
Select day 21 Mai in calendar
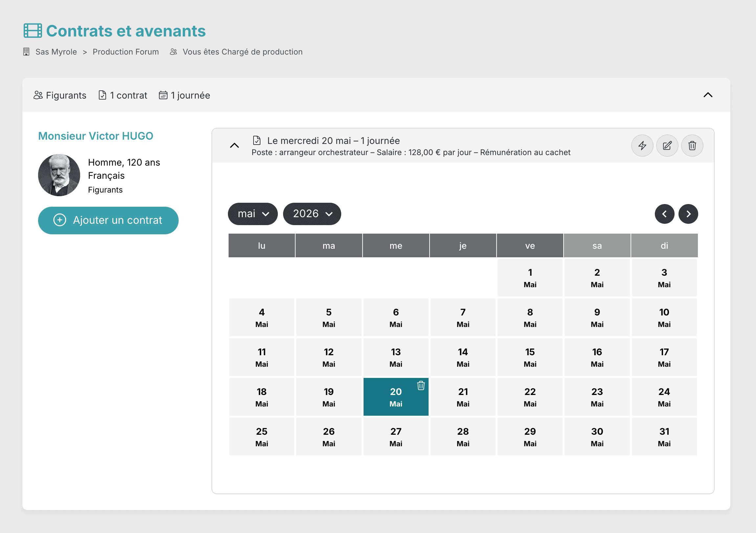click(463, 397)
